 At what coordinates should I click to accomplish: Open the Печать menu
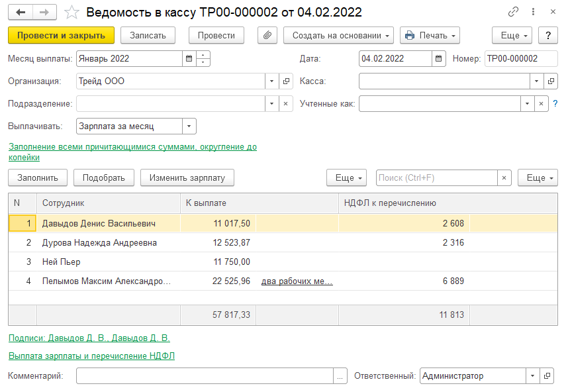430,36
